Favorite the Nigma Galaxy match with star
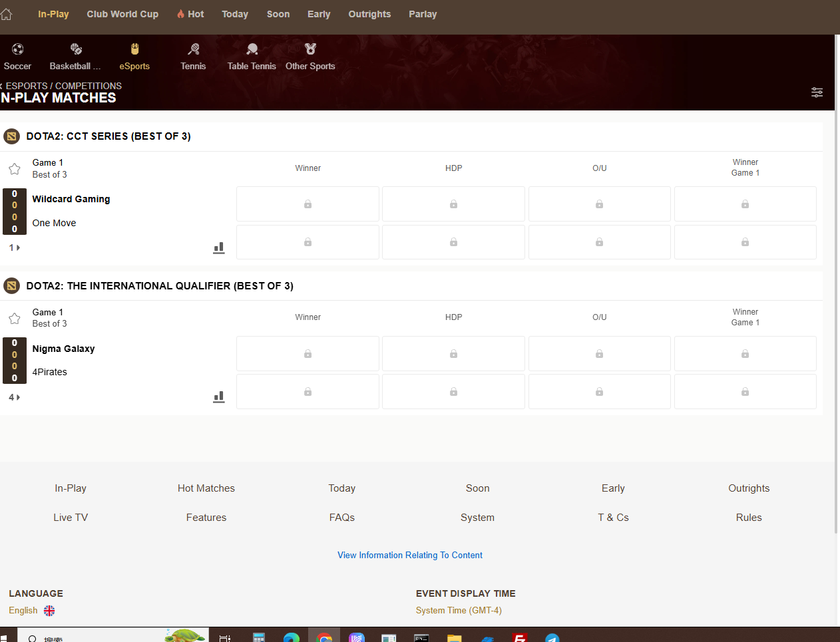840x642 pixels. coord(14,318)
